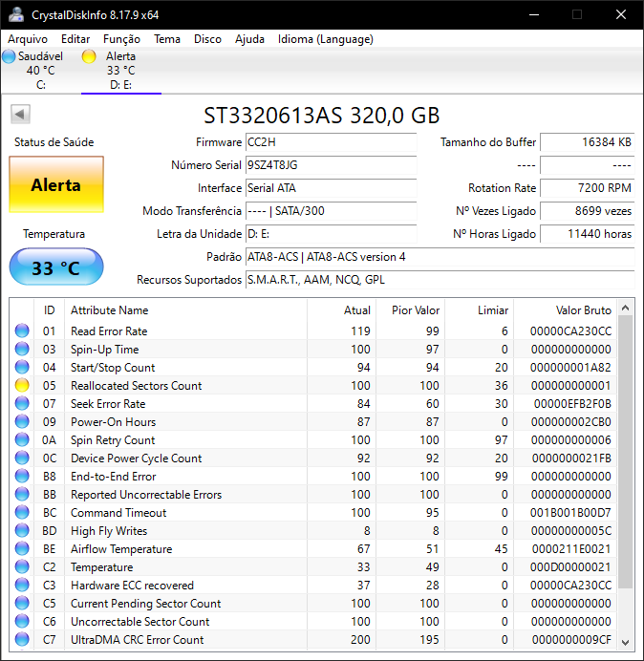The height and width of the screenshot is (661, 644).
Task: Click the status orb for Airflow Temperature
Action: coord(22,548)
